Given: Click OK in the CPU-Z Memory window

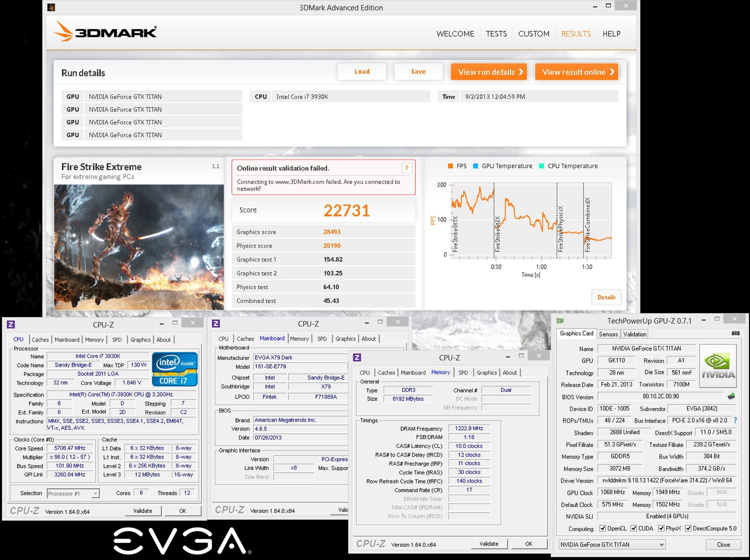Looking at the screenshot, I should (x=529, y=543).
